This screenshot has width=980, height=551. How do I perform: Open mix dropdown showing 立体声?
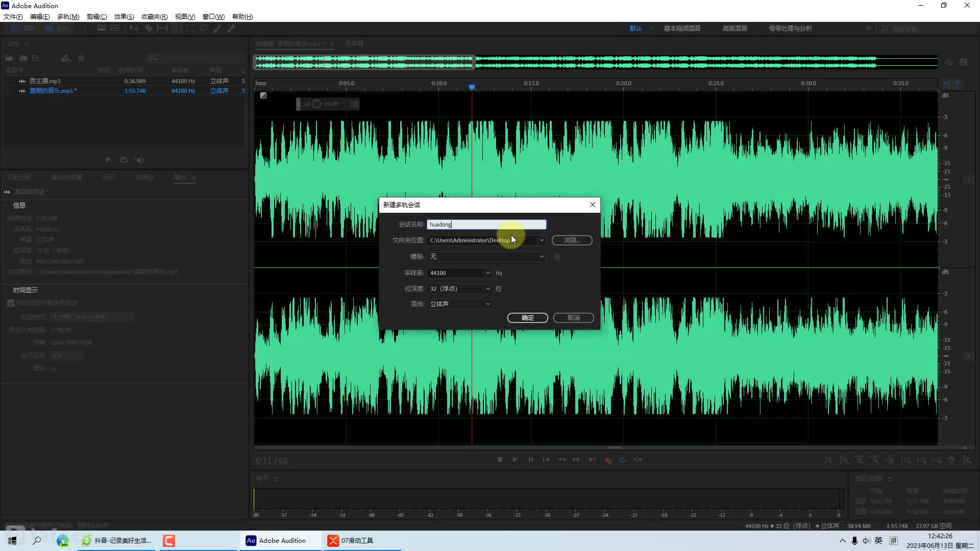(459, 304)
